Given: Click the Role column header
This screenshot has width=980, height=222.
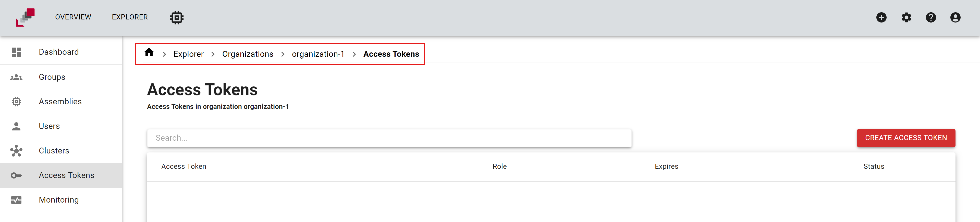Looking at the screenshot, I should coord(499,167).
